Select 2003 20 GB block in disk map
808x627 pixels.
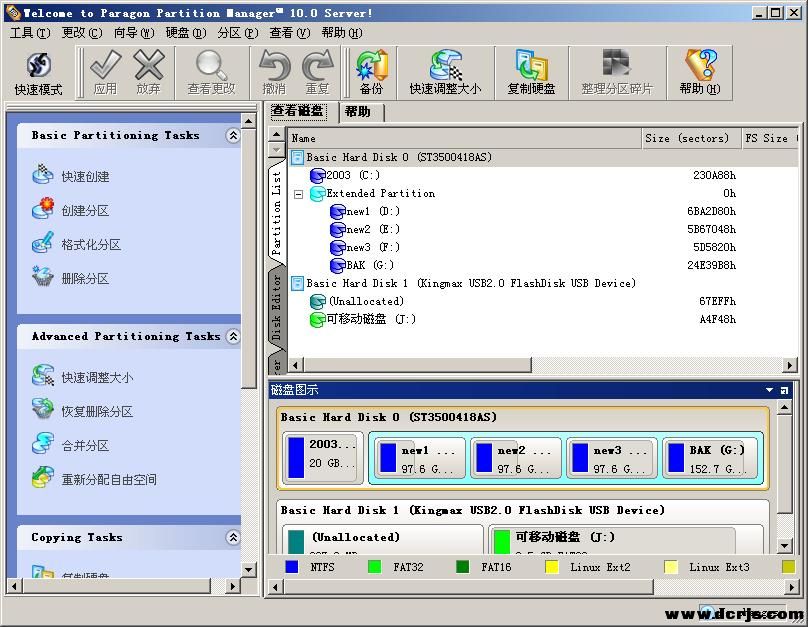click(x=323, y=457)
